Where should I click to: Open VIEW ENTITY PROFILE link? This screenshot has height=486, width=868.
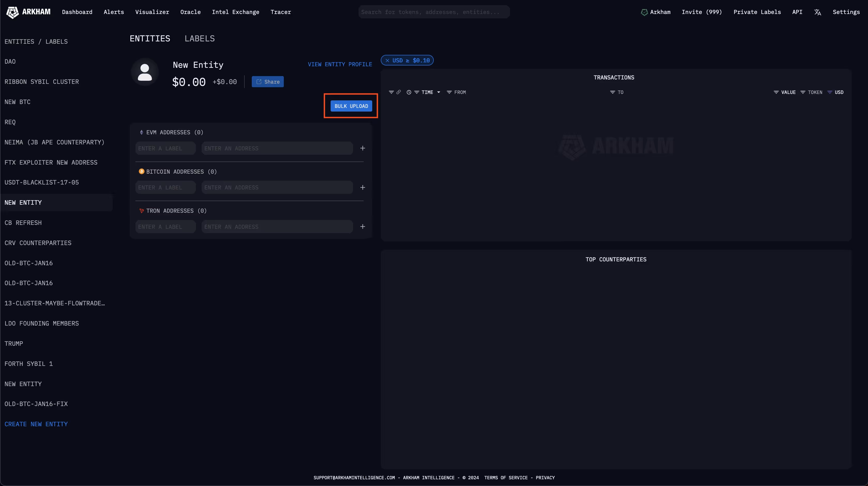click(340, 64)
